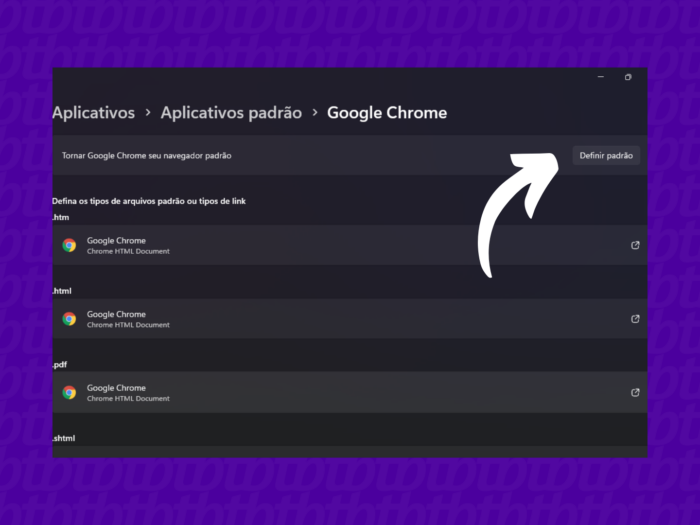Click the .html file type label
Screen dimensions: 700x525
[62, 291]
